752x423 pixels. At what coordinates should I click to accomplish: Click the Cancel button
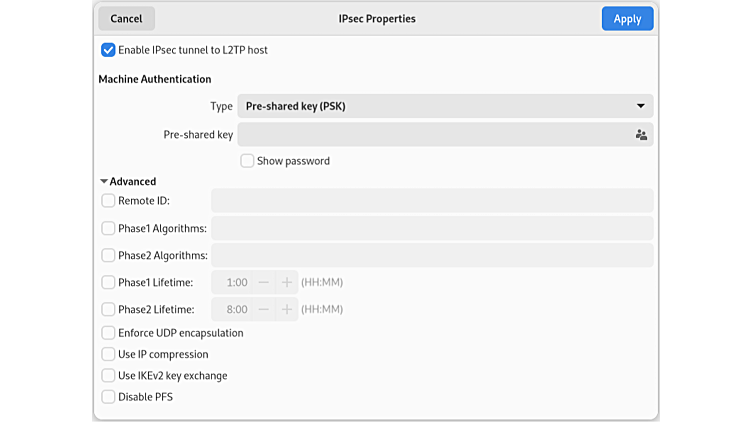[x=126, y=19]
